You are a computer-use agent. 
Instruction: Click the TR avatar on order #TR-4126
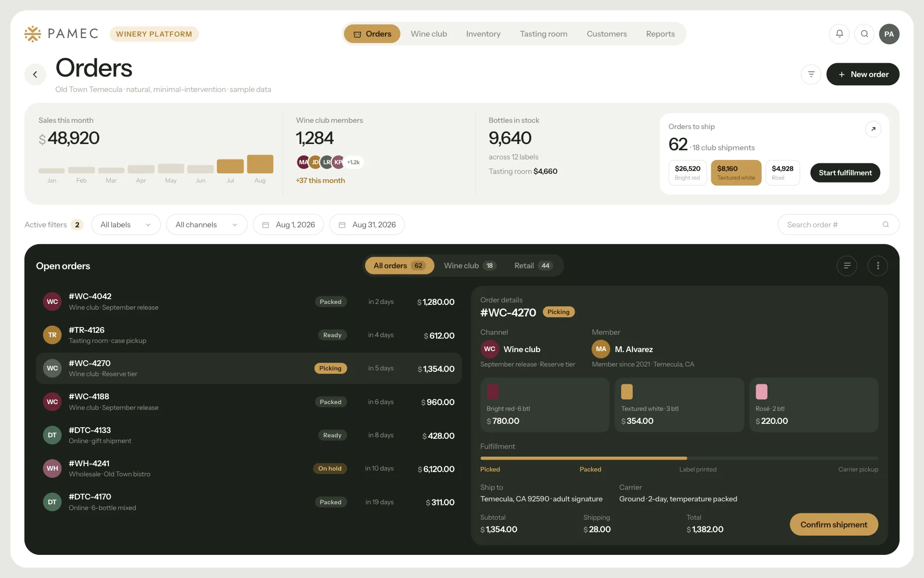coord(52,335)
